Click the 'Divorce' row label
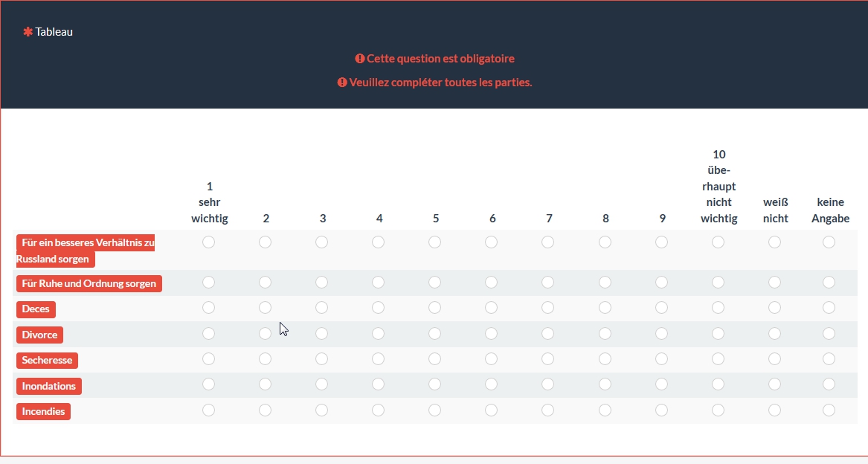Screen dimensions: 868x464 click(40, 335)
